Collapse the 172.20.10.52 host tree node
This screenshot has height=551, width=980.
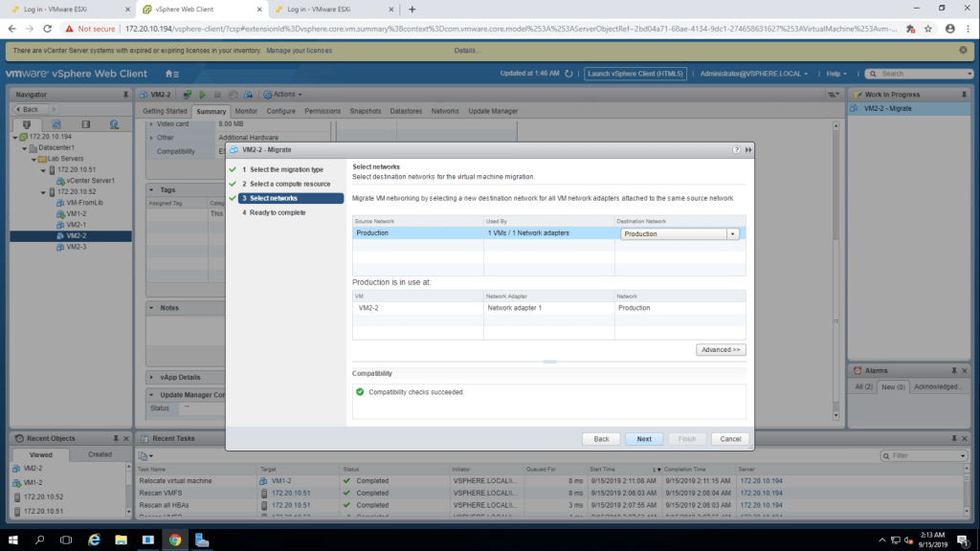click(x=42, y=191)
